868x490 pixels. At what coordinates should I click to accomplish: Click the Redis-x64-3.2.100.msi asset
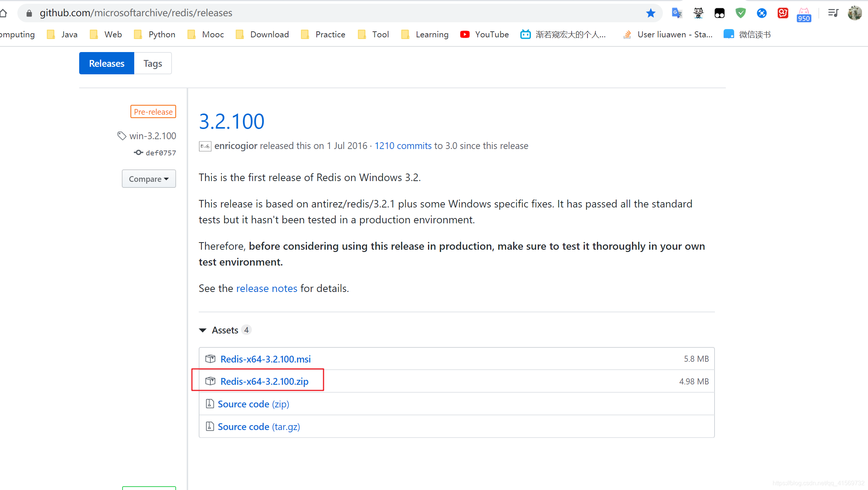[266, 358]
